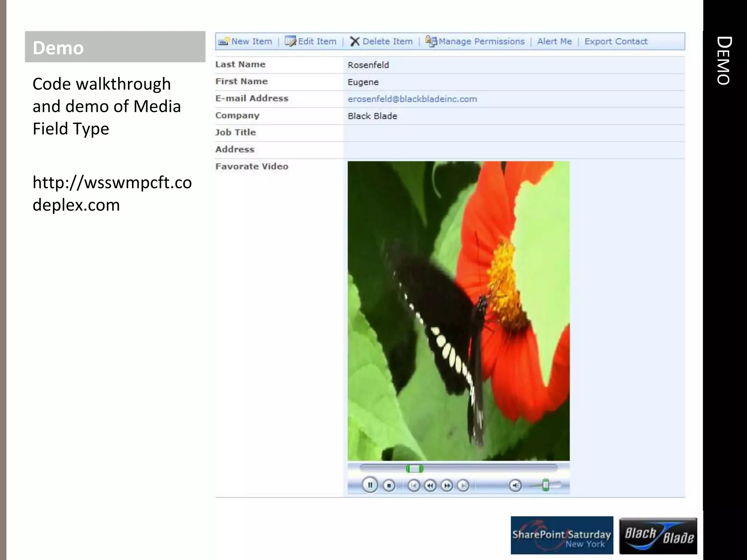This screenshot has height=560, width=747.
Task: Stop the video with the stop button
Action: click(389, 486)
